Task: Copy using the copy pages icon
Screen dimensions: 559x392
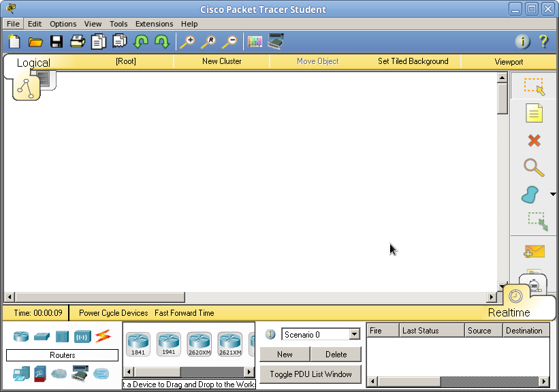Action: [x=99, y=42]
